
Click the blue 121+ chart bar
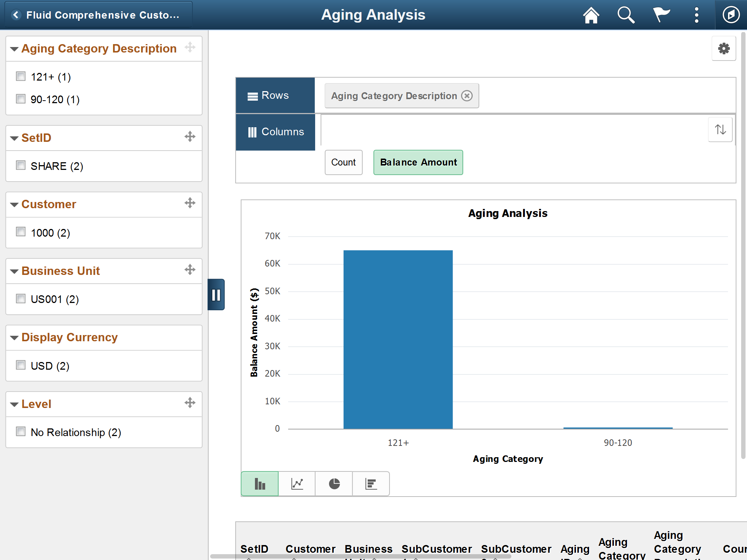click(x=398, y=339)
